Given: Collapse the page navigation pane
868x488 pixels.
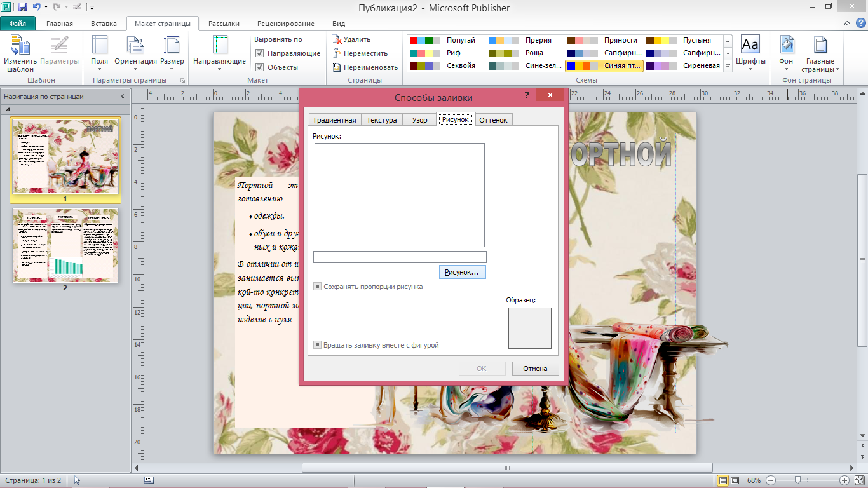Looking at the screenshot, I should tap(123, 97).
